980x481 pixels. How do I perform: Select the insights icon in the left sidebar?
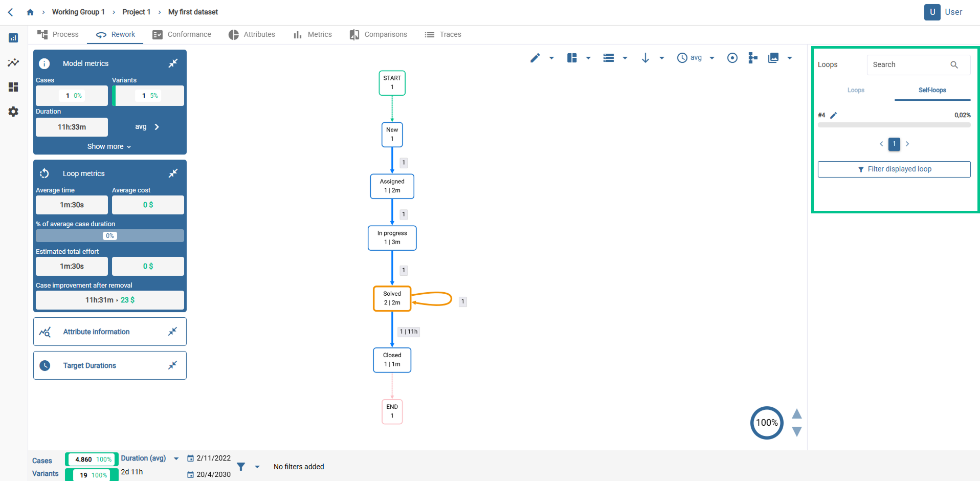pyautogui.click(x=13, y=62)
